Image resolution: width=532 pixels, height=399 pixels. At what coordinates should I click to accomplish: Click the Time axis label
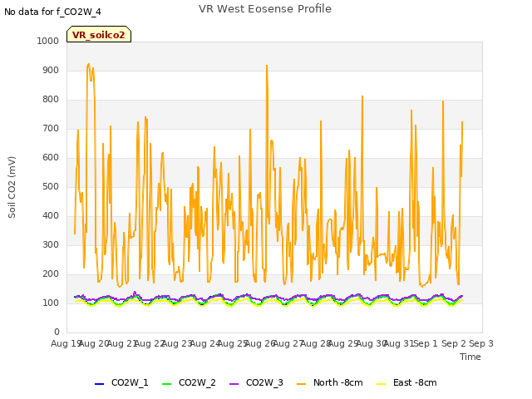(470, 357)
